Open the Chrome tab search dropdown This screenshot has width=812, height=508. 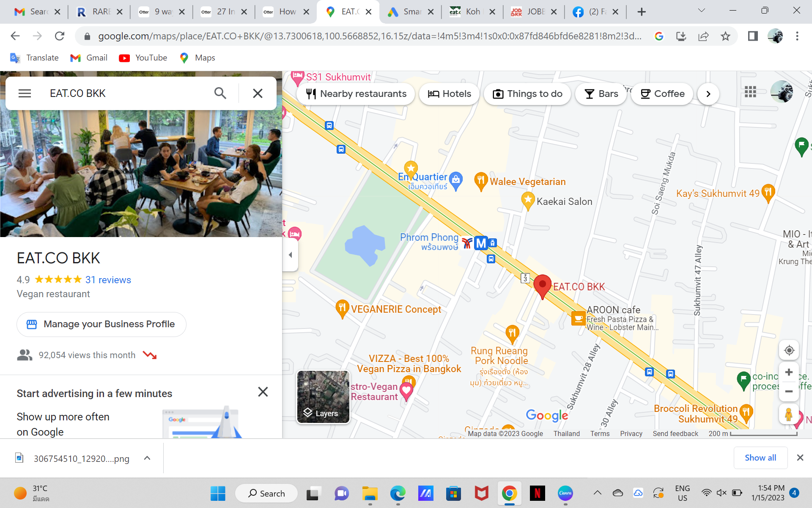[702, 11]
